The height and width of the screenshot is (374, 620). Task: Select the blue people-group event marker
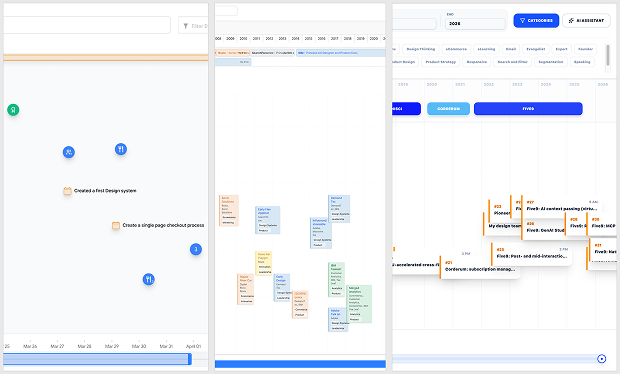(x=69, y=152)
